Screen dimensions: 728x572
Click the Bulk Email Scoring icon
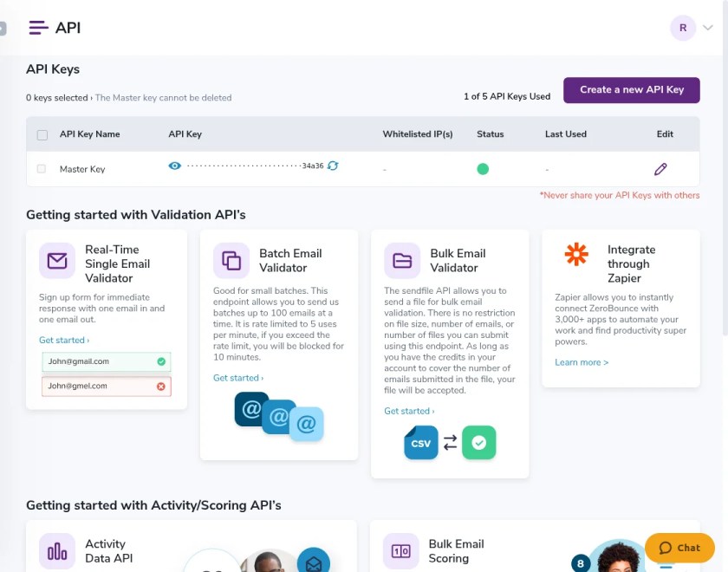[x=400, y=551]
